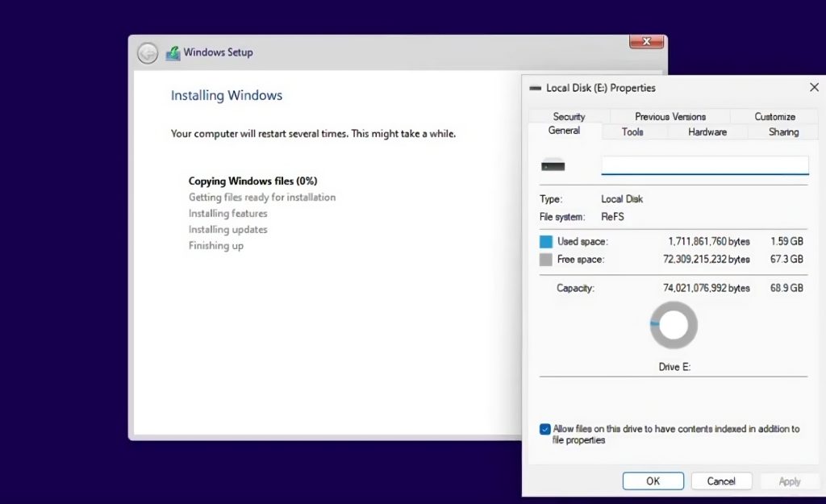Screen dimensions: 826x504
Task: Click the 'Drive E:' label
Action: tap(674, 367)
